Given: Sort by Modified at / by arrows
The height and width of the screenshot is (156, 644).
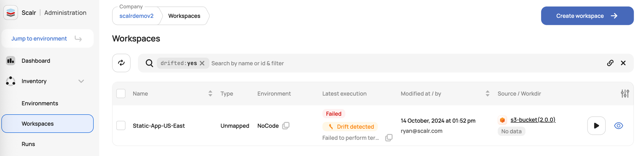Looking at the screenshot, I should click(x=488, y=94).
